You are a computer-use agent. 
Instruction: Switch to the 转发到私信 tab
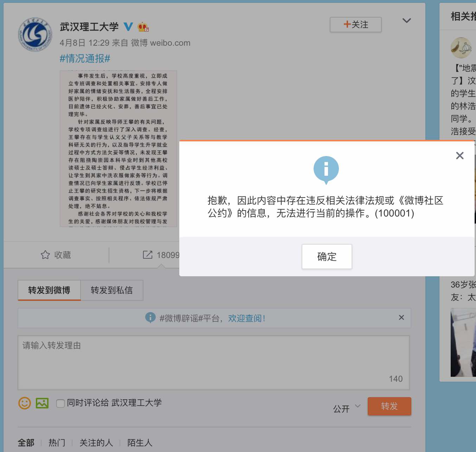pos(112,290)
